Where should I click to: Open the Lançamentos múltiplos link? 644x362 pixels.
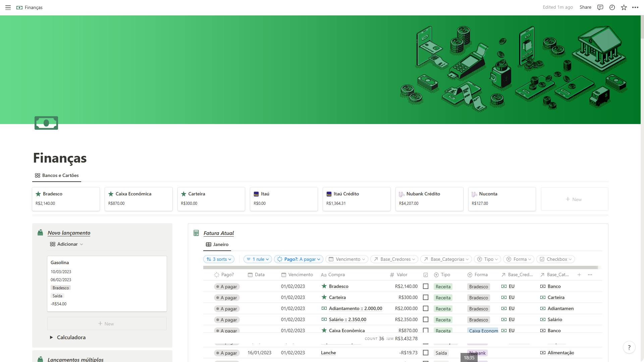click(75, 359)
